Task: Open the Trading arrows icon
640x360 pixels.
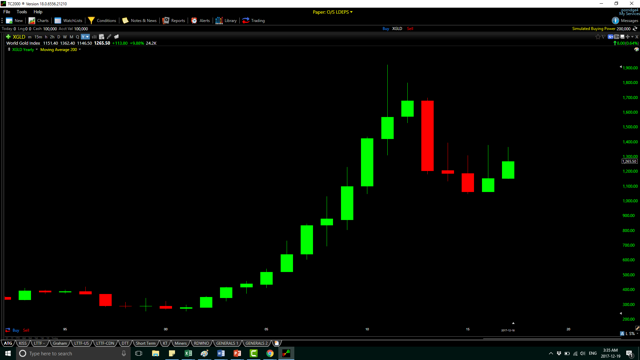Action: [x=246, y=20]
